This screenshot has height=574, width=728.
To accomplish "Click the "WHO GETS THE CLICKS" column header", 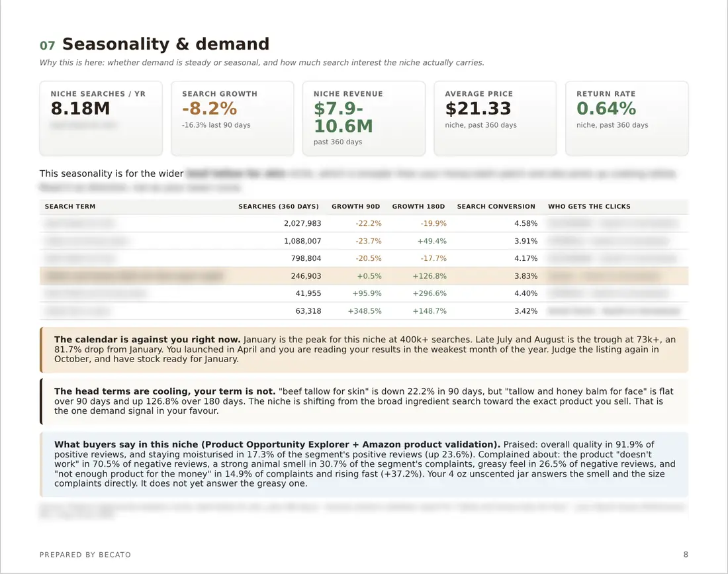I will (x=589, y=206).
